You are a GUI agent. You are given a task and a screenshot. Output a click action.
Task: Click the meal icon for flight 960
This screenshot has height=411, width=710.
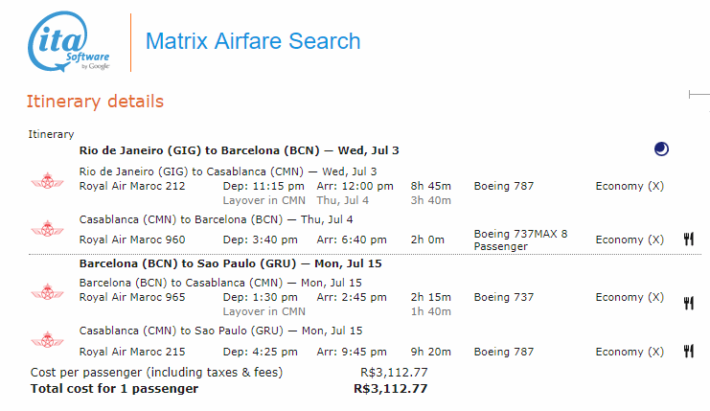pos(689,239)
